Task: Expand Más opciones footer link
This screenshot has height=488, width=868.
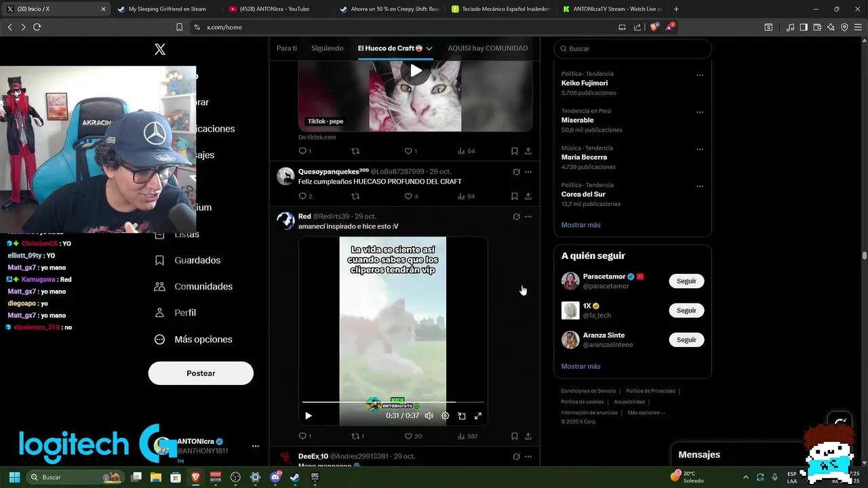Action: tap(646, 413)
